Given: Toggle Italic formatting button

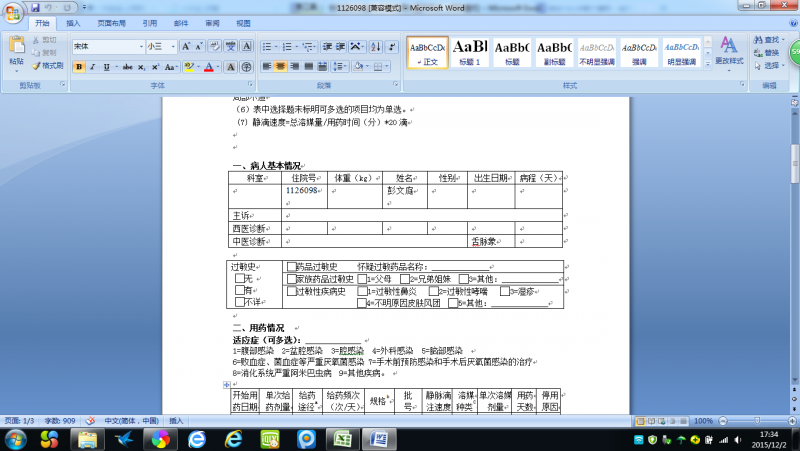Looking at the screenshot, I should click(92, 67).
